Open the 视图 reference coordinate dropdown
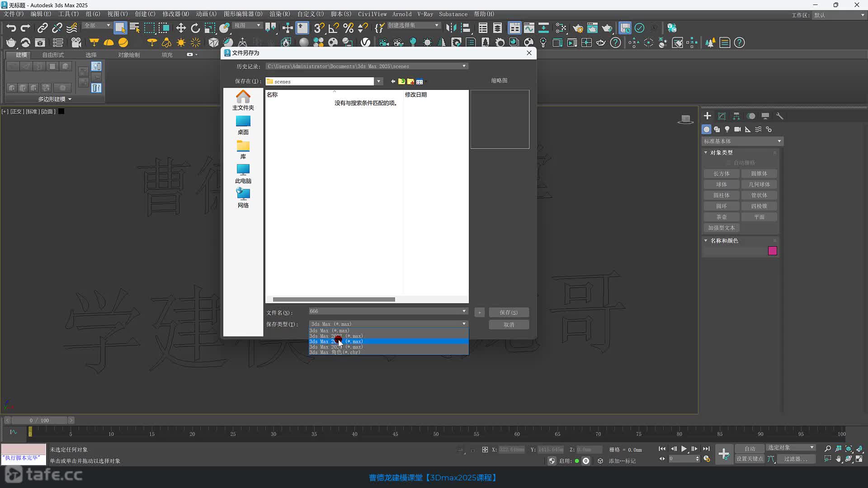 [247, 25]
